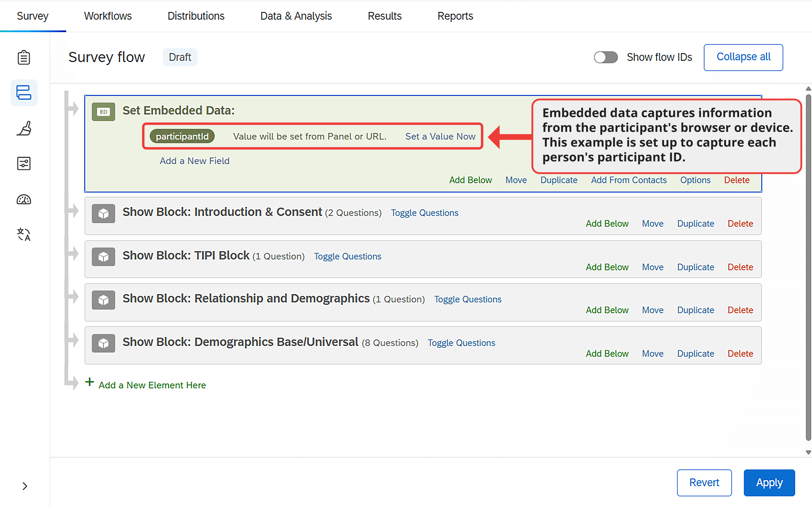Open ExpertReview via the gauge icon

pyautogui.click(x=24, y=199)
